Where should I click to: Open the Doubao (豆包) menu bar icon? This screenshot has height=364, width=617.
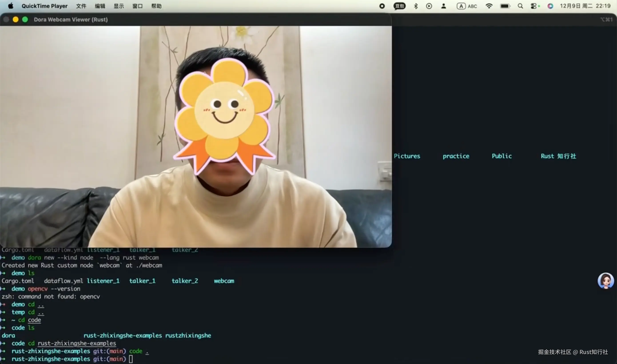pos(399,6)
